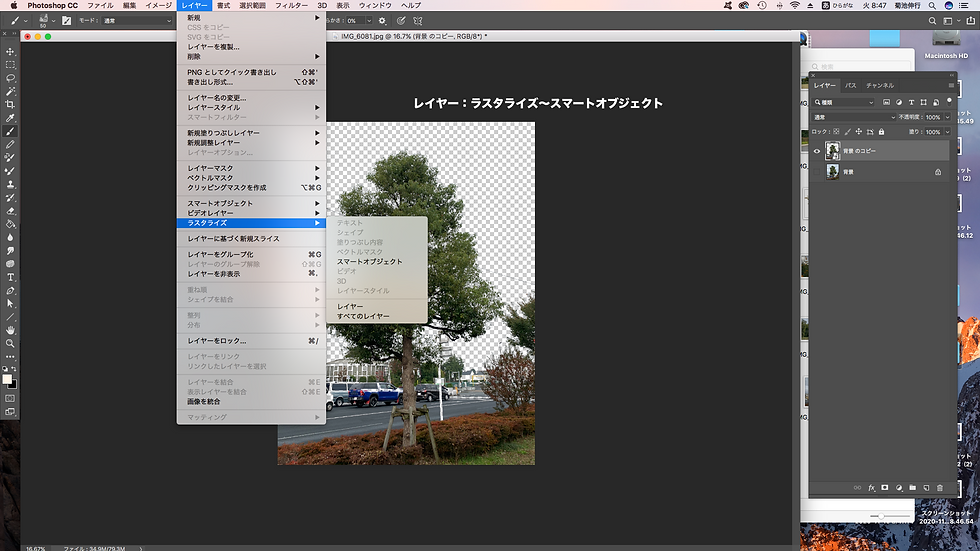Screen dimensions: 980x551
Task: Open the Edit Toolbar three-dots button
Action: click(10, 357)
